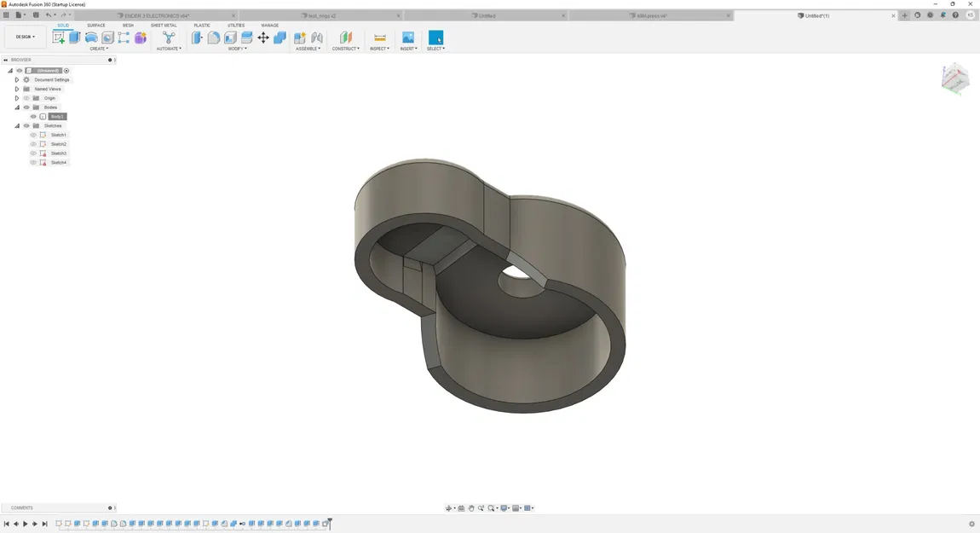Open the data panel grid icon
980x533 pixels.
click(6, 15)
